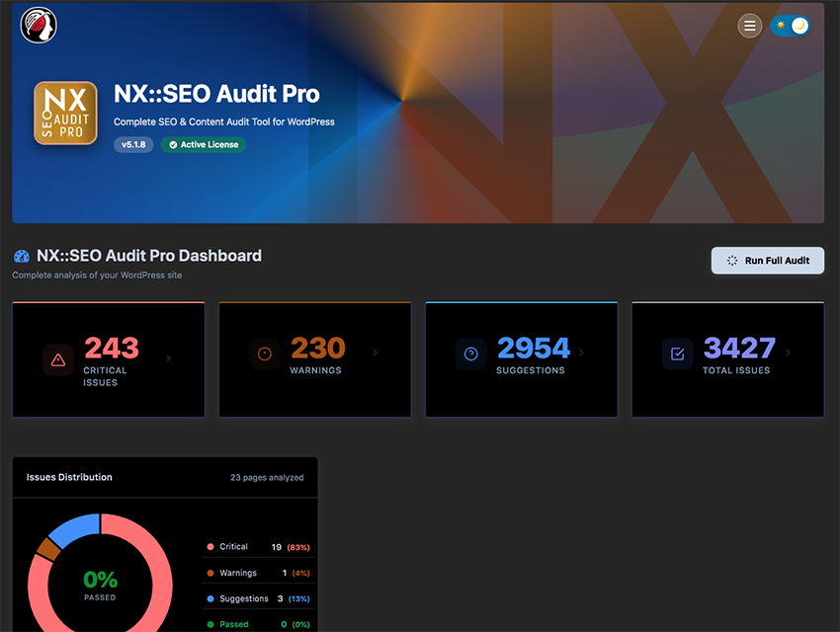Open the 2954 Suggestions card
Viewport: 840px width, 632px height.
coord(521,359)
